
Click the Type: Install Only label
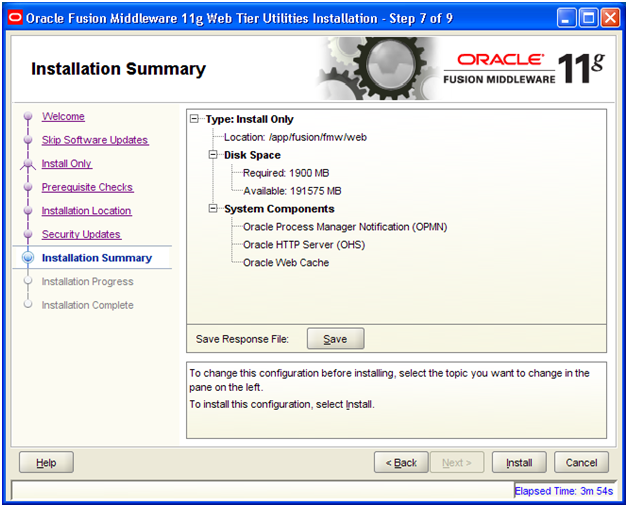click(250, 119)
